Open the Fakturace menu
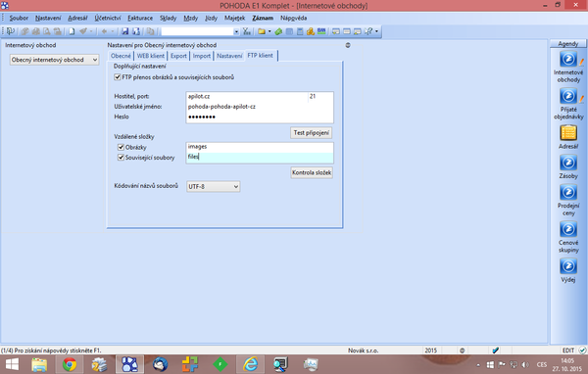Screen dimensions: 588x374 click(x=140, y=18)
